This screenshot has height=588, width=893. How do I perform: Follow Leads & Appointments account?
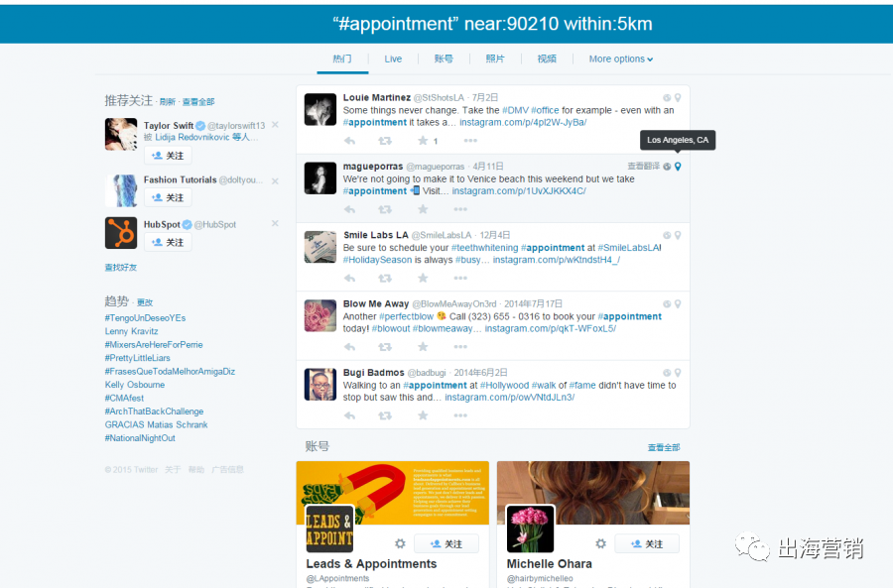(446, 543)
